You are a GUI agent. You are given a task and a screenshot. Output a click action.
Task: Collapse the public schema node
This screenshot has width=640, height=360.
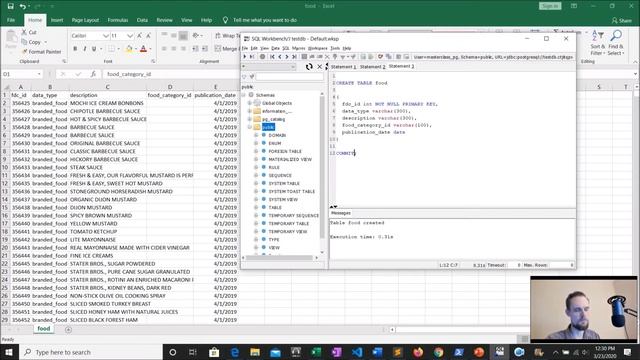[x=250, y=127]
